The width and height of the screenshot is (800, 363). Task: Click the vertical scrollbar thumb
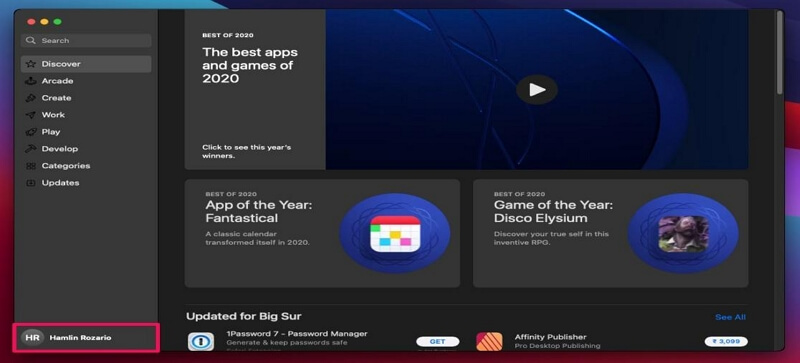[x=779, y=52]
